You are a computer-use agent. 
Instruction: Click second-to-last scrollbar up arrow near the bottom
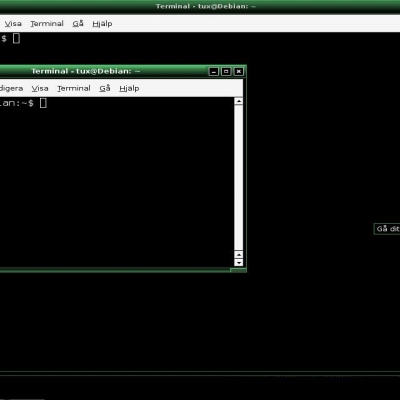click(x=239, y=255)
